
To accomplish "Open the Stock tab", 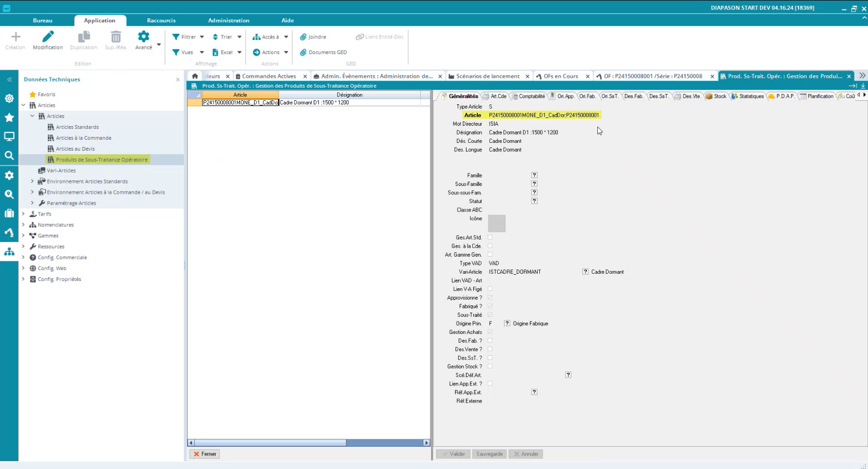I will tap(716, 96).
